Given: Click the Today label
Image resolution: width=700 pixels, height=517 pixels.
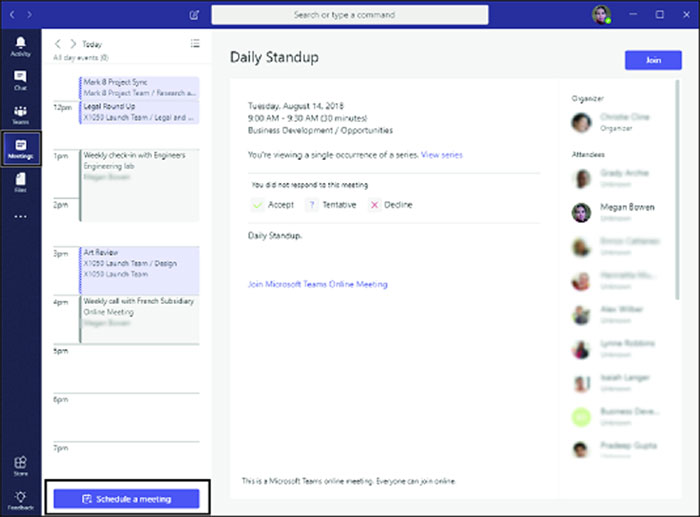Looking at the screenshot, I should coord(92,44).
